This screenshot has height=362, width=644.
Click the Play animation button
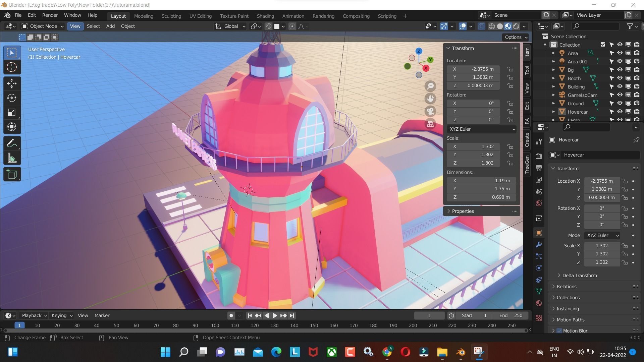275,315
